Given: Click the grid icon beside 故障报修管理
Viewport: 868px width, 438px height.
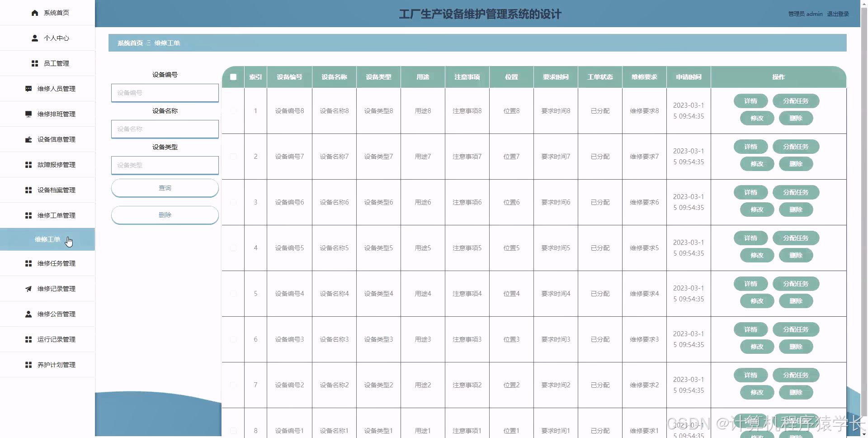Looking at the screenshot, I should coord(28,165).
